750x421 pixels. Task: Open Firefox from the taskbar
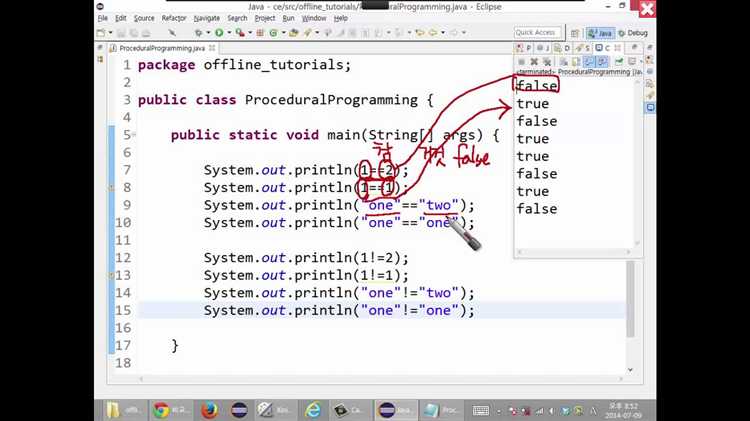pyautogui.click(x=209, y=410)
